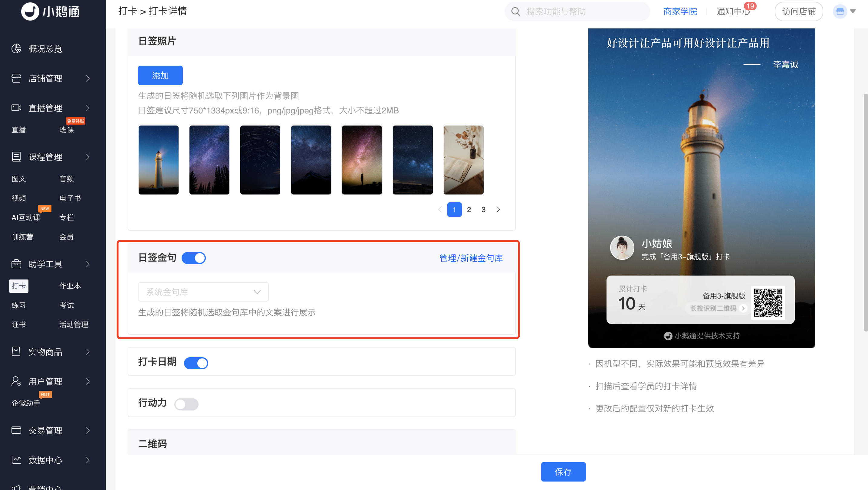This screenshot has height=490, width=868.
Task: Expand the 店铺管理 menu chevron
Action: pos(88,78)
